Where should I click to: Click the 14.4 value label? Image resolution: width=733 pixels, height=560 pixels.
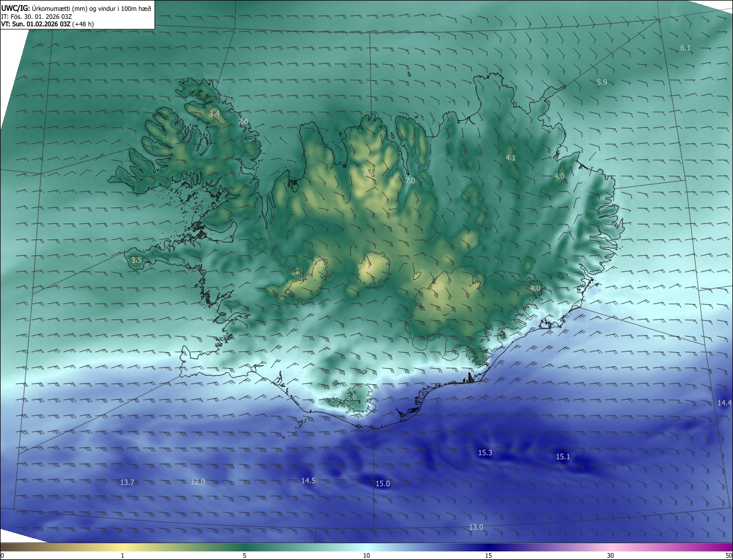724,403
